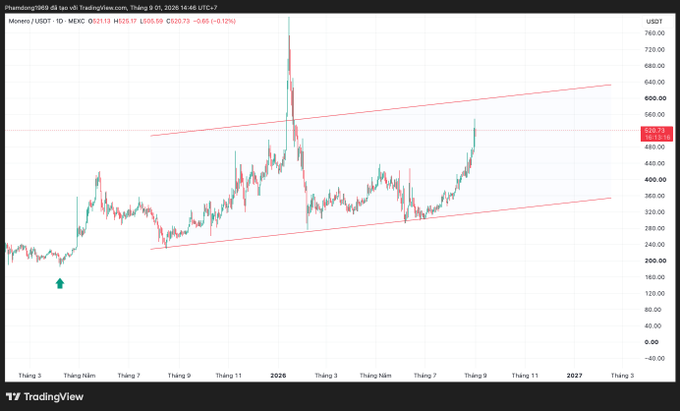Click the Tháng 11 label before 2027
Viewport: 680px width, 411px height.
coord(525,375)
